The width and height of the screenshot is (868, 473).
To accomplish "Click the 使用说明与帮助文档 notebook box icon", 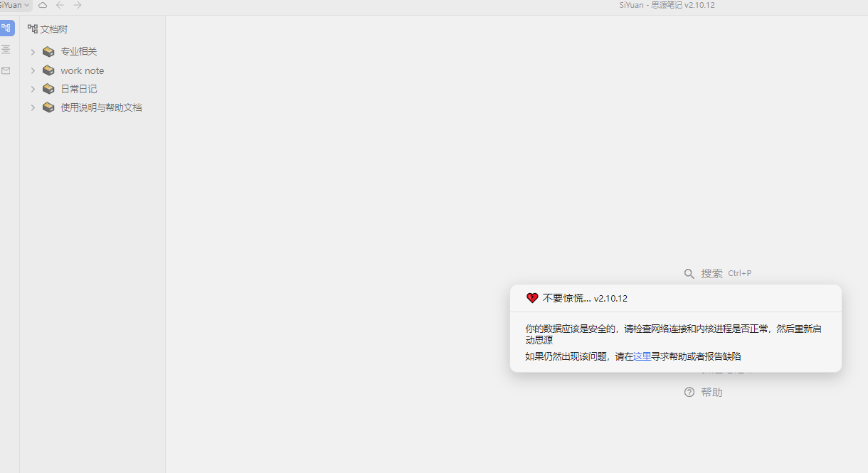I will [48, 107].
